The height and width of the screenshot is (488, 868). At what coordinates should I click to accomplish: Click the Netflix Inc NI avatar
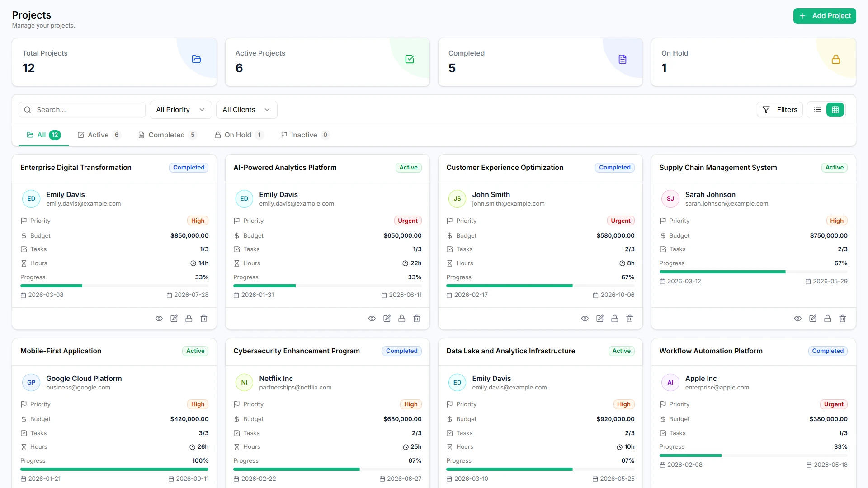pos(244,382)
